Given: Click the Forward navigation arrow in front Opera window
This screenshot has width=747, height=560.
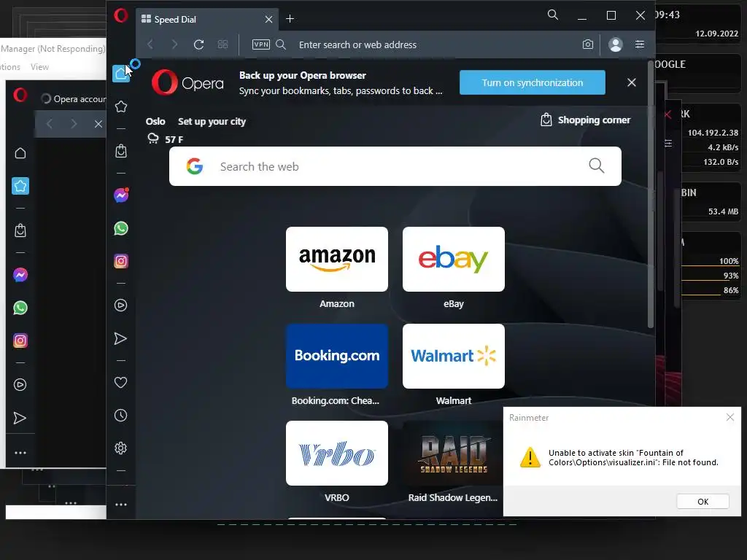Looking at the screenshot, I should (x=174, y=44).
